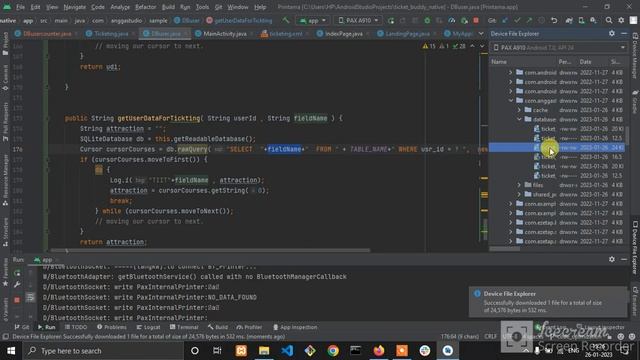The image size is (640, 360).
Task: Open IDE settings gear in top toolbar
Action: tap(621, 20)
